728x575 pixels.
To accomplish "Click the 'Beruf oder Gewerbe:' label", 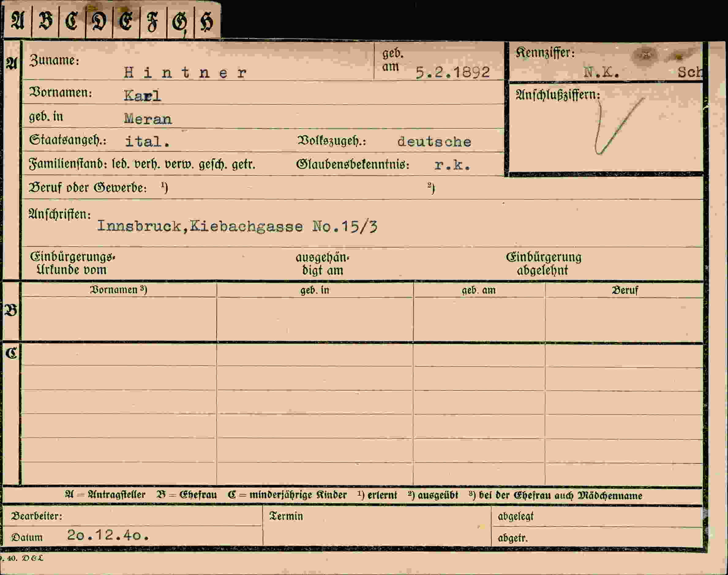I will tap(88, 187).
